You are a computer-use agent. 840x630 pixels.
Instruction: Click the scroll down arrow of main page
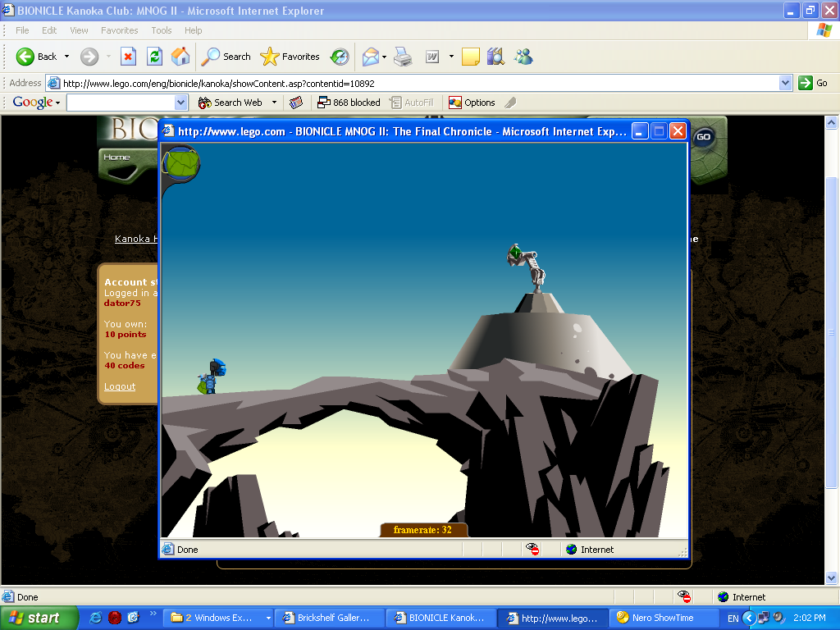click(x=832, y=578)
